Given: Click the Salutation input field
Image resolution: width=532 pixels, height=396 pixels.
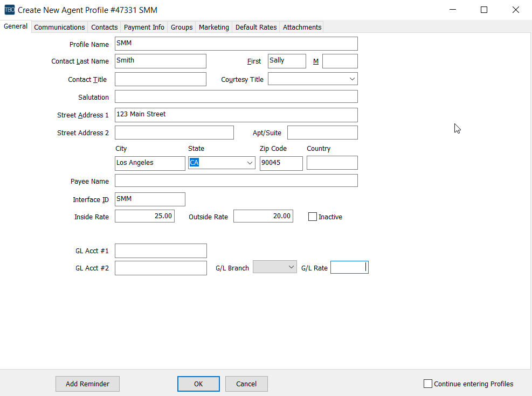Looking at the screenshot, I should (x=236, y=96).
